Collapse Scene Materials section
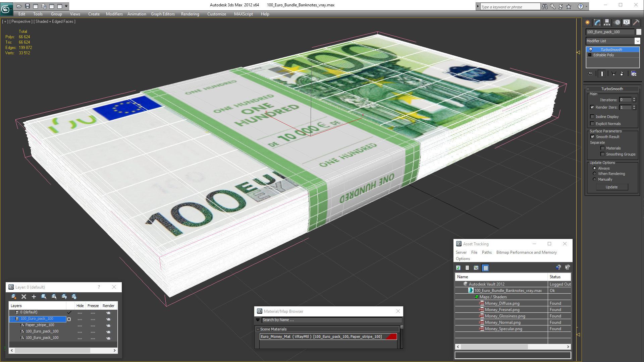 point(258,329)
